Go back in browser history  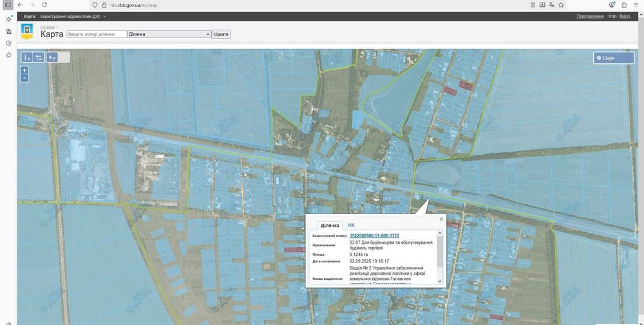pos(20,5)
